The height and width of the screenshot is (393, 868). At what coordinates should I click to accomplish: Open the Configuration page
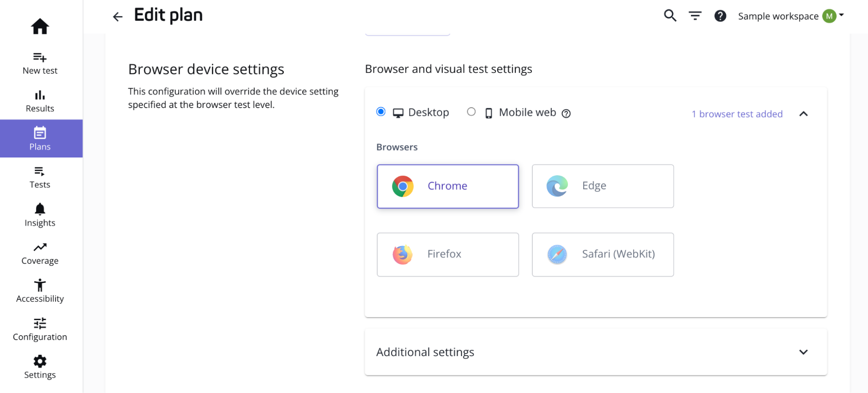[x=40, y=329]
